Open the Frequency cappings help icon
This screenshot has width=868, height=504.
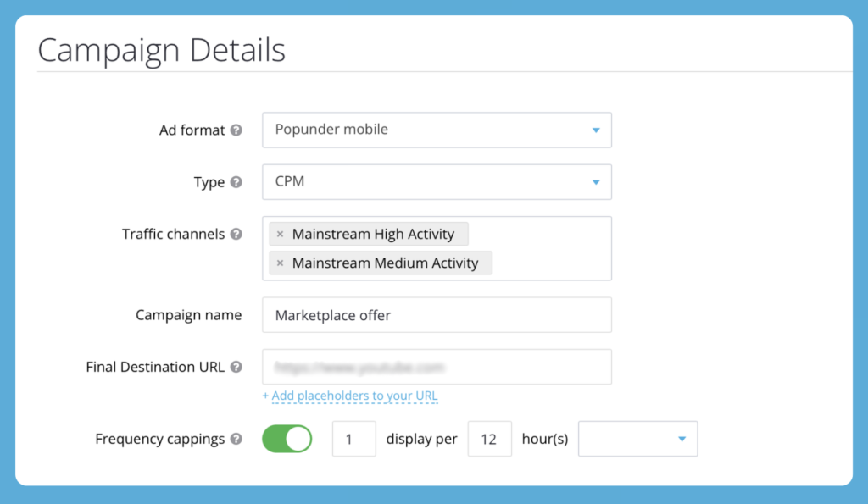236,439
